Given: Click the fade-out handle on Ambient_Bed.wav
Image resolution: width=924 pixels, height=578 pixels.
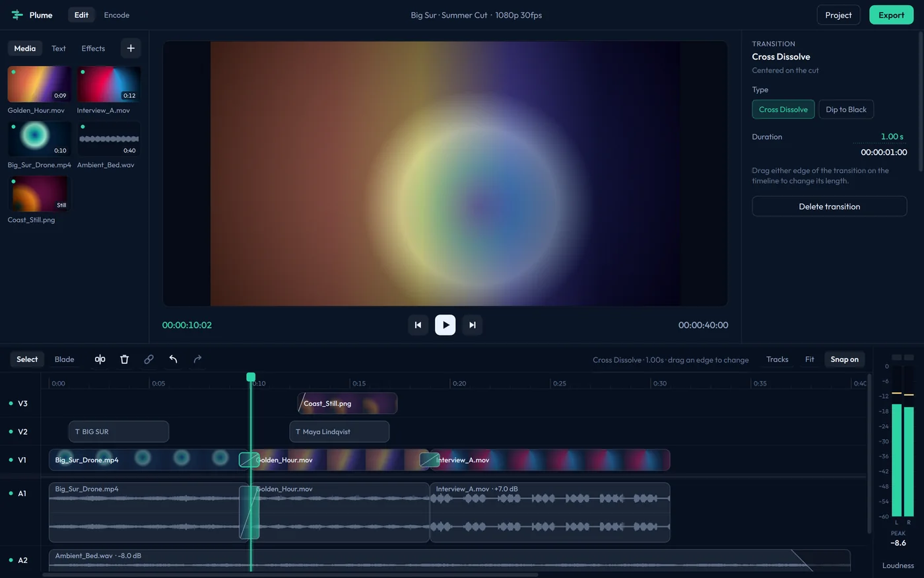Looking at the screenshot, I should pyautogui.click(x=801, y=560).
